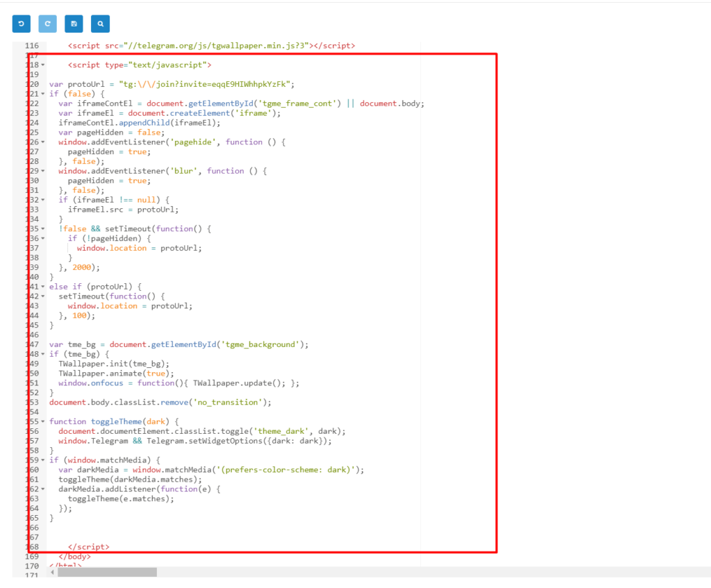This screenshot has height=588, width=711.
Task: Click the classList.remove('no_transition') line
Action: click(x=160, y=403)
